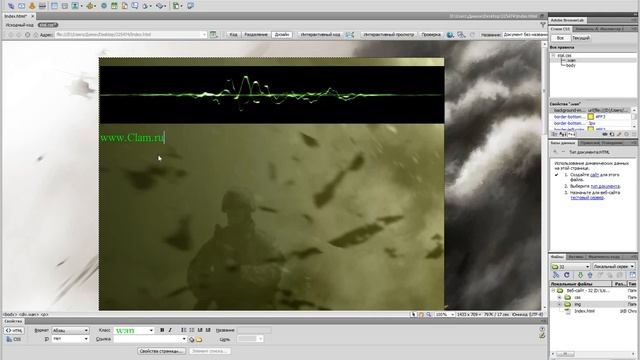The height and width of the screenshot is (360, 640).
Task: Select the body rule in CSS tree
Action: coord(571,65)
